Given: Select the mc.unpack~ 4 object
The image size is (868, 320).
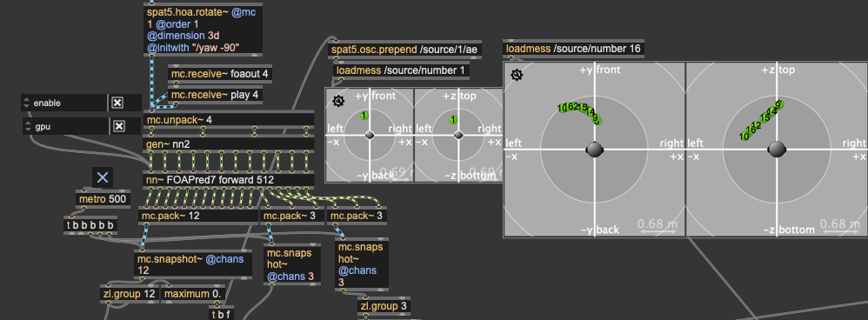Looking at the screenshot, I should (229, 120).
